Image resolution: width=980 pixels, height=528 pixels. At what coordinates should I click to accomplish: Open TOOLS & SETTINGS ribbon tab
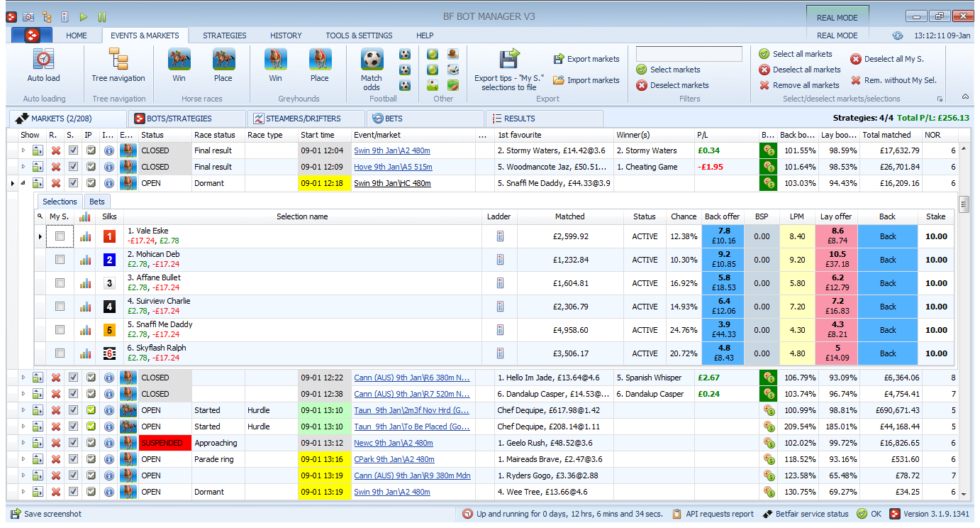[x=359, y=35]
